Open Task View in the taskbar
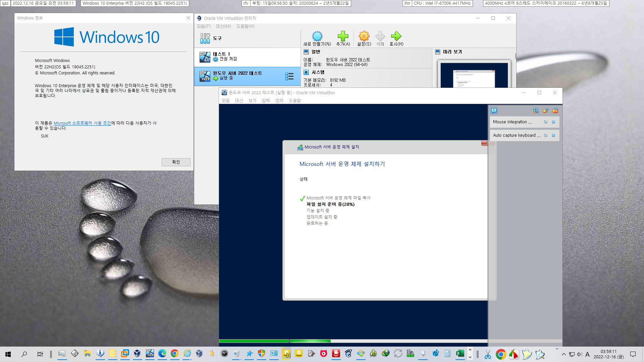This screenshot has height=362, width=644. tap(40, 354)
